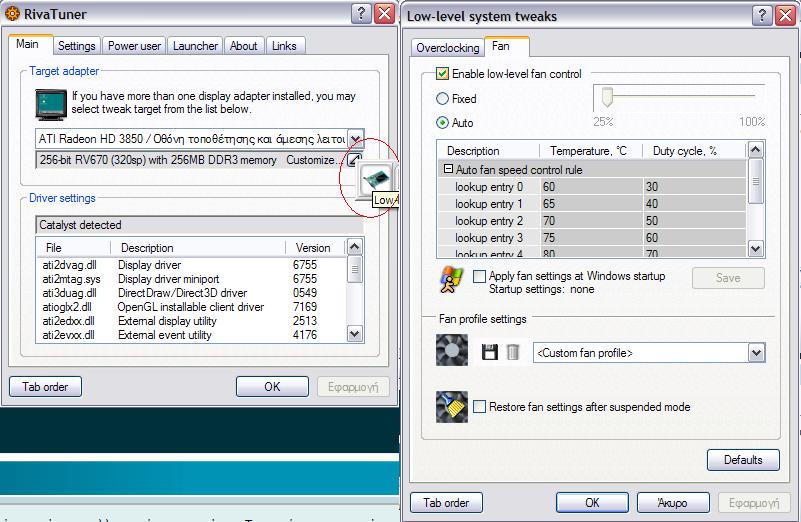This screenshot has width=801, height=522.
Task: Click the help button in RivaTuner title bar
Action: [361, 13]
